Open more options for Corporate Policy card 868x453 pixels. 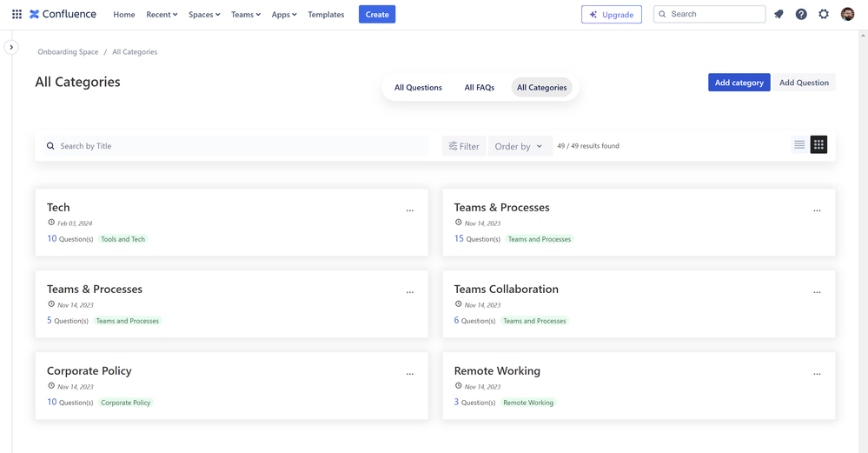click(409, 374)
